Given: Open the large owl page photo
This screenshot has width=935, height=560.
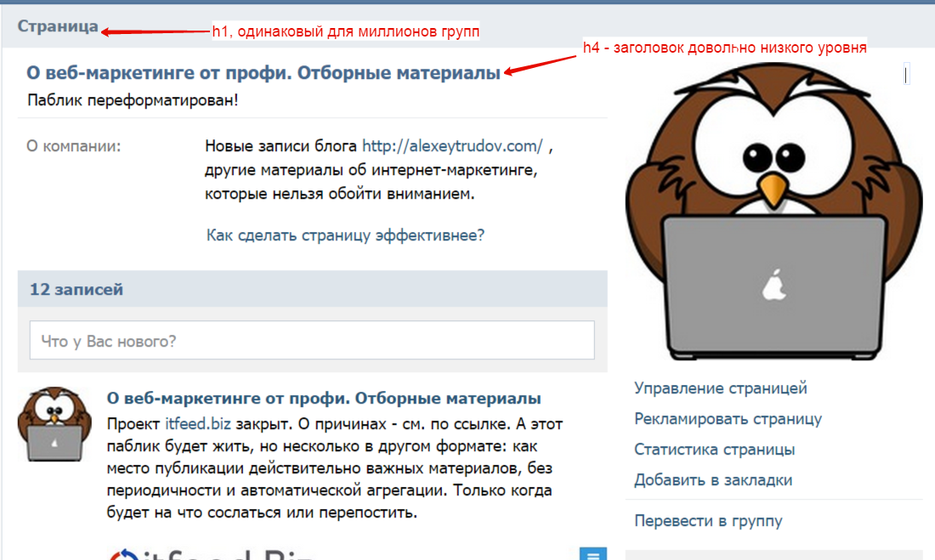Looking at the screenshot, I should click(773, 212).
